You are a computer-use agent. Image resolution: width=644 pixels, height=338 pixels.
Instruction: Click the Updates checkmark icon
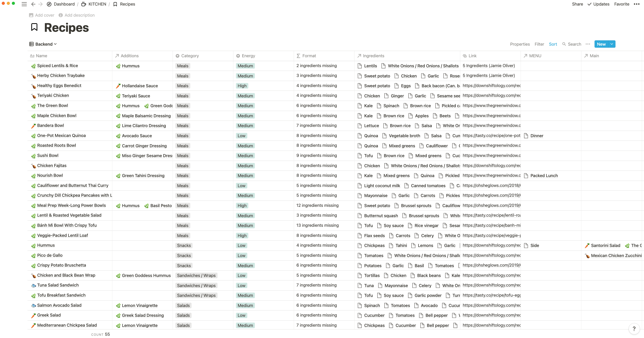[x=589, y=4]
